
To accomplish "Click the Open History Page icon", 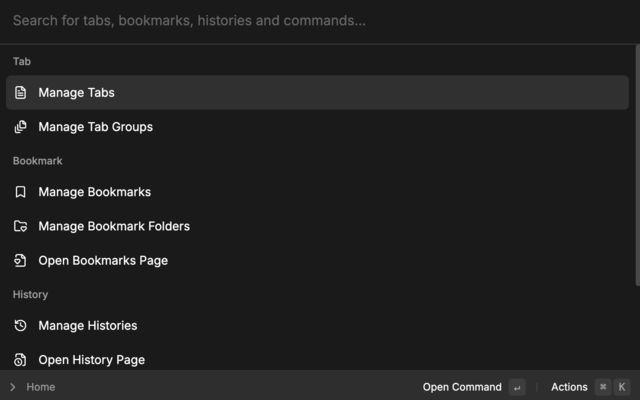I will 20,360.
